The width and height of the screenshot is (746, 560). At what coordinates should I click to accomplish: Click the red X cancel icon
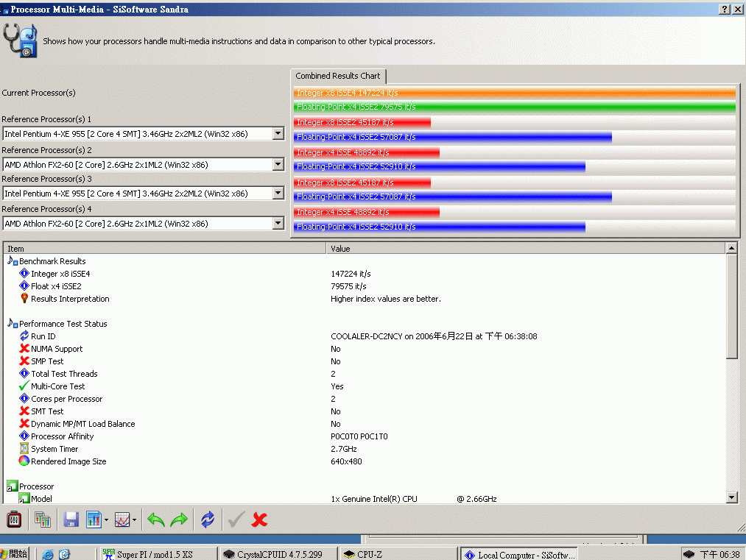[259, 520]
